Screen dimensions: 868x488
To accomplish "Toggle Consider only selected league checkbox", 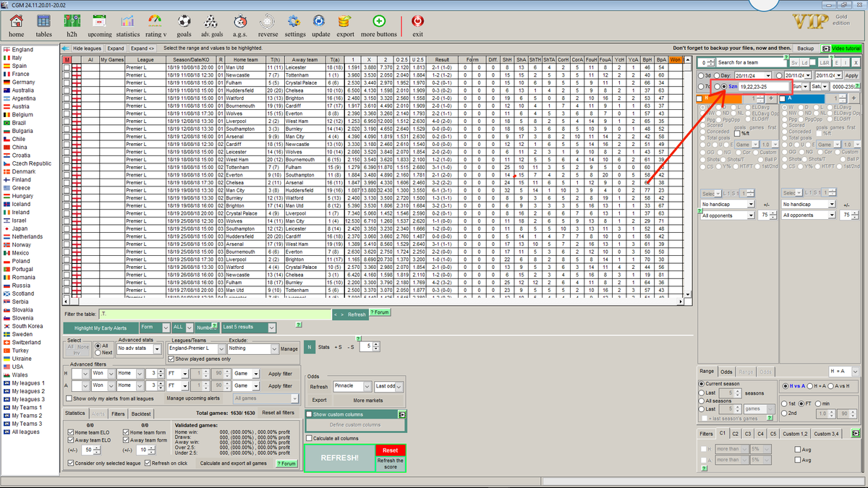I will coord(72,463).
